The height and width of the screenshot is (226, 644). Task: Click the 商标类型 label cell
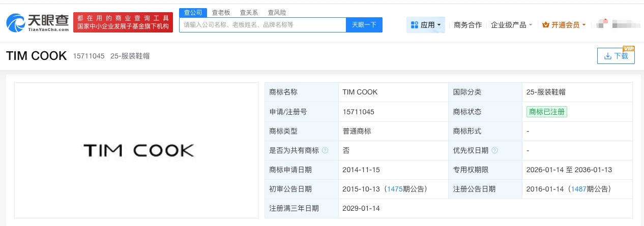(x=302, y=131)
